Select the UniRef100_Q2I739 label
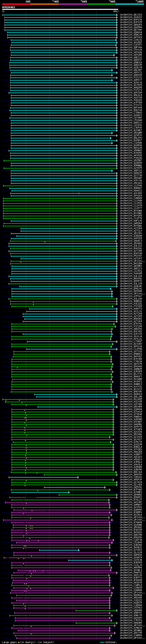This screenshot has width=146, height=644. tap(131, 175)
